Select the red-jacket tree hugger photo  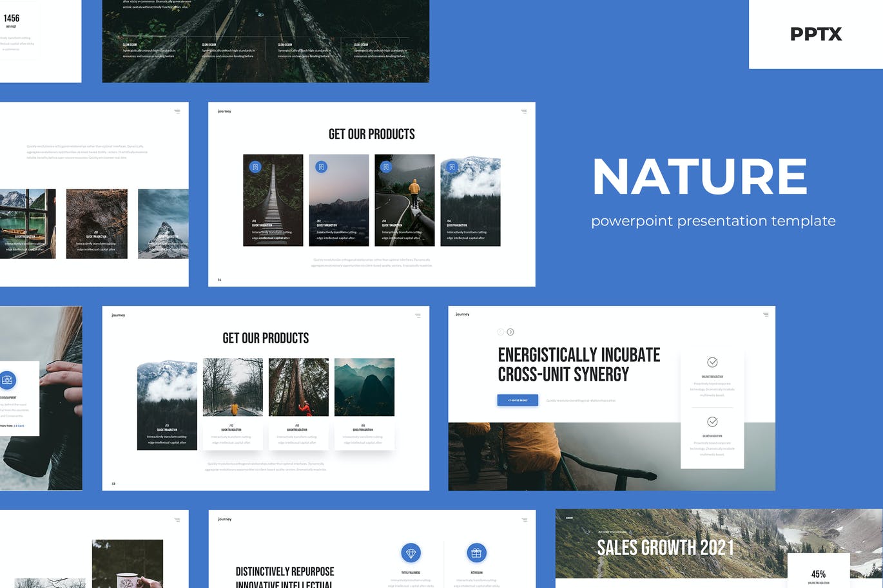point(298,387)
